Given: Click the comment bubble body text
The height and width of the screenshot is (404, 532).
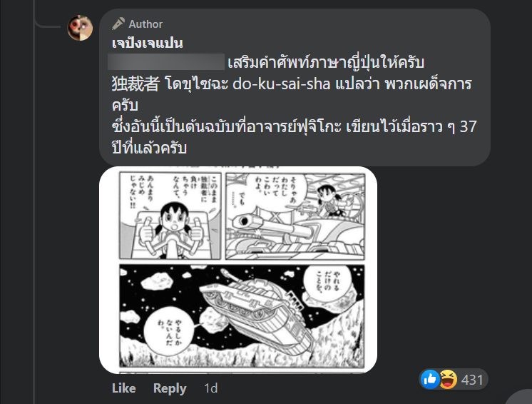Looking at the screenshot, I should tap(295, 105).
